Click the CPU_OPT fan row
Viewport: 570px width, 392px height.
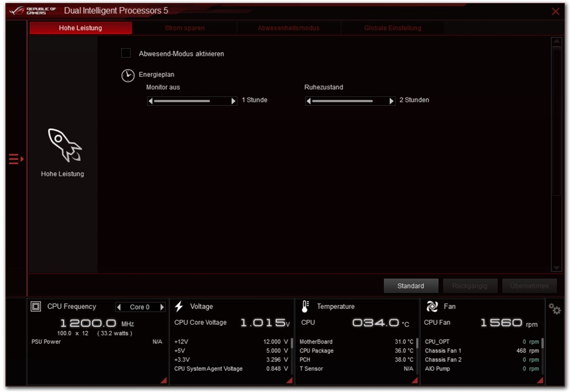pos(482,342)
